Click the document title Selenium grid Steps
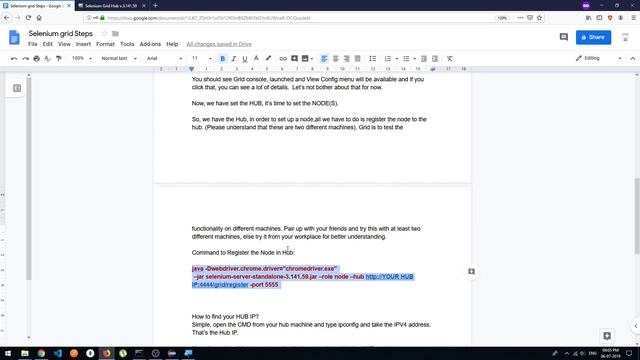Image resolution: width=640 pixels, height=360 pixels. tap(60, 33)
